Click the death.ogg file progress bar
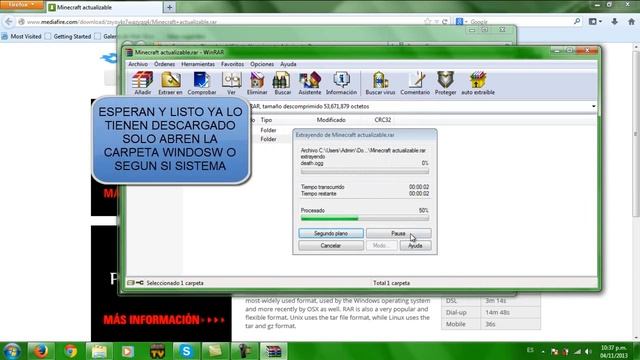This screenshot has width=640, height=360. 364,172
